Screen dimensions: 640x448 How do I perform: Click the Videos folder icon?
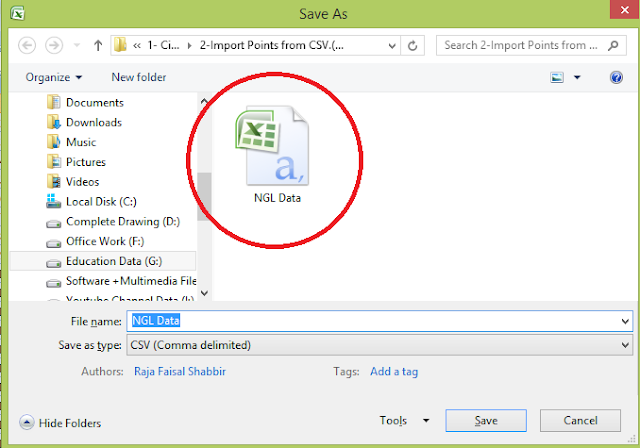tap(53, 182)
